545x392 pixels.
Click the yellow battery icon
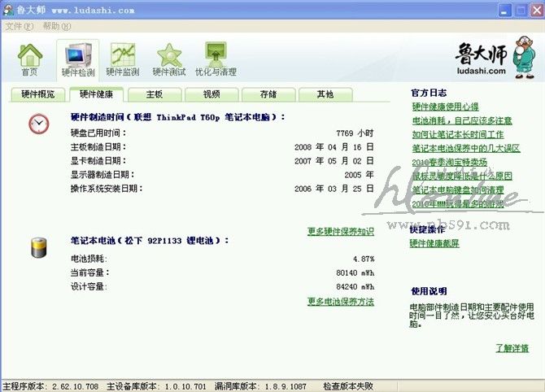(x=38, y=247)
